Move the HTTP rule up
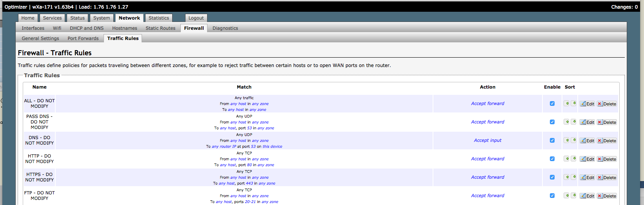The width and height of the screenshot is (644, 205). coord(567,159)
